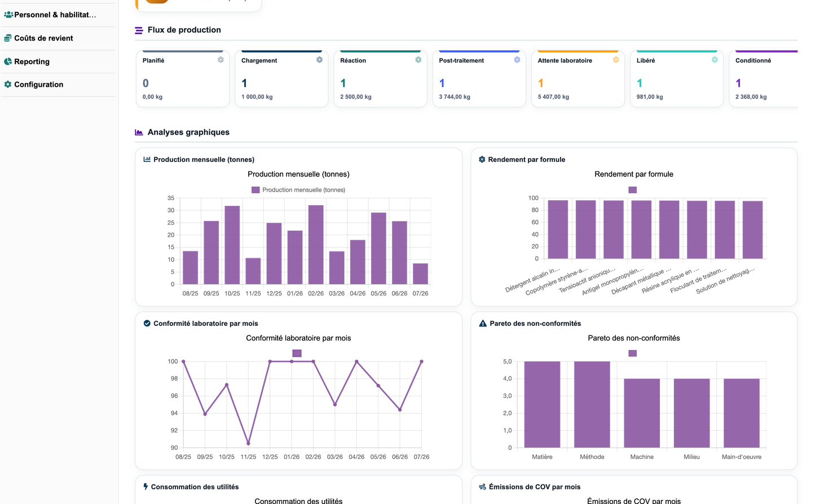Click the Flux de production list icon
This screenshot has width=815, height=504.
139,30
